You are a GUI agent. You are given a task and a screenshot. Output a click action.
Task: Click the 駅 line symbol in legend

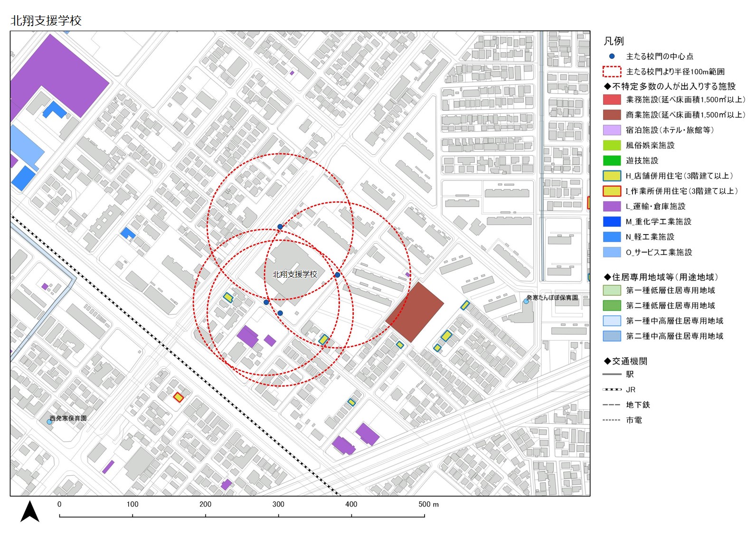(x=612, y=375)
